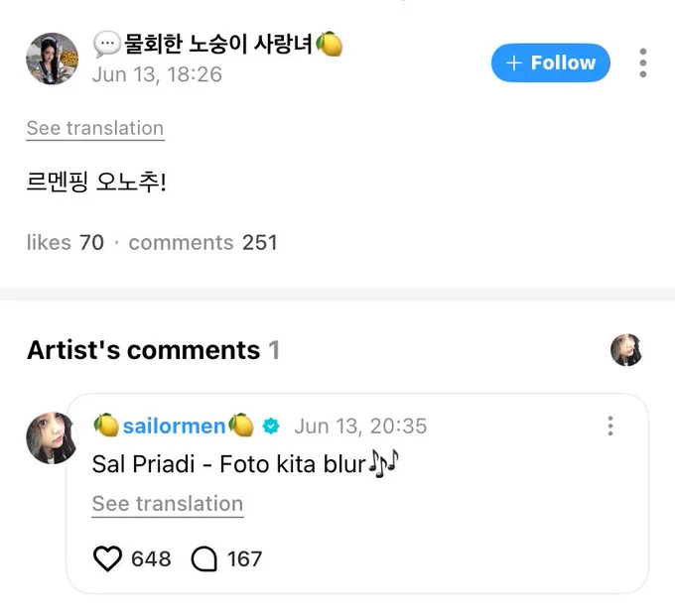Tap the 167 replies count on comment
The width and height of the screenshot is (675, 616).
(x=244, y=558)
